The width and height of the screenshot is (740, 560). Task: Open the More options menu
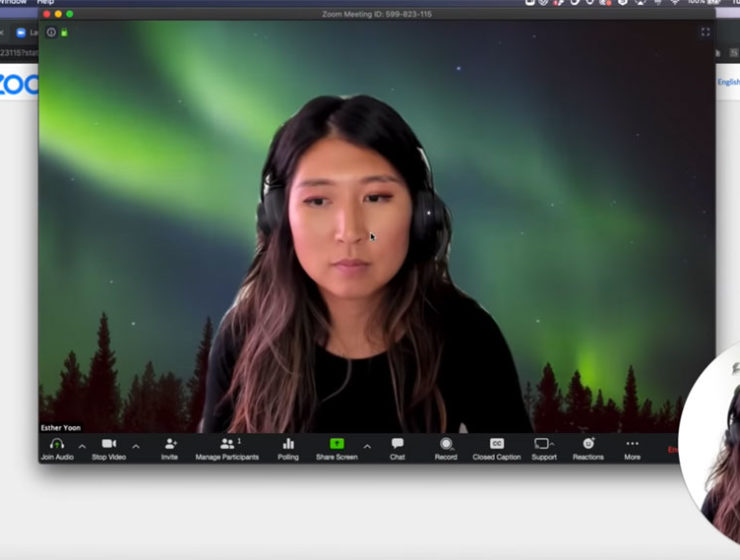(x=632, y=444)
